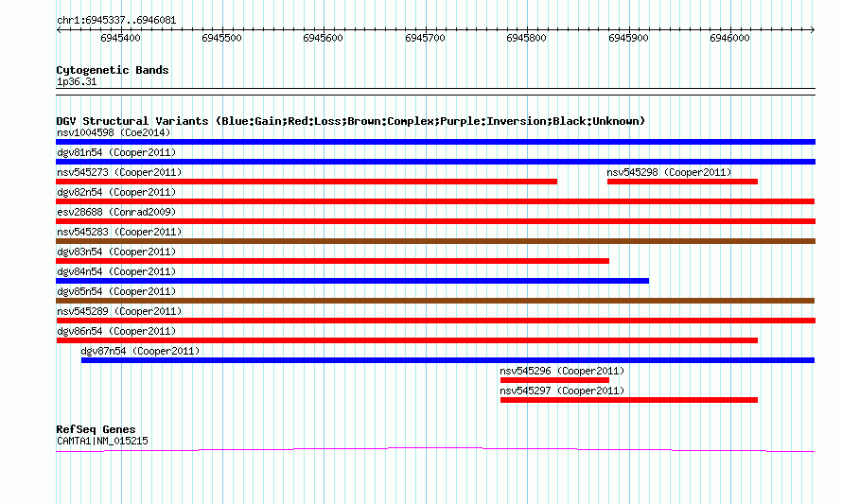Open the nsv545297 (Cooper2011) label
Screen dimensions: 842x504
(x=562, y=391)
